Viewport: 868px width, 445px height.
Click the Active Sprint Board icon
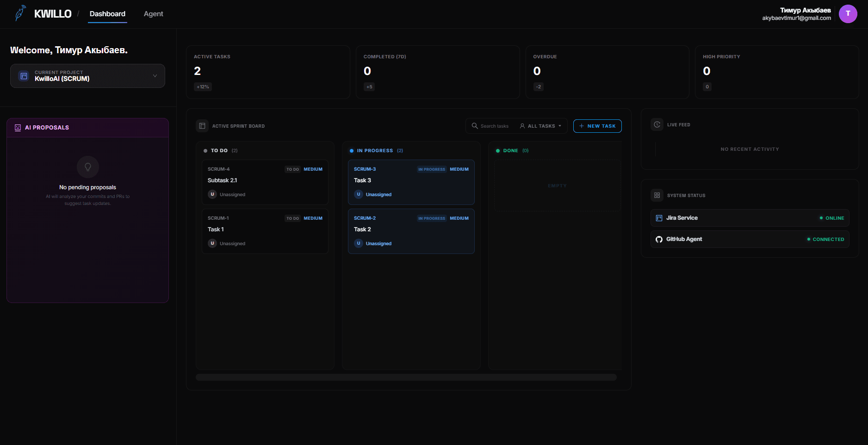coord(202,125)
